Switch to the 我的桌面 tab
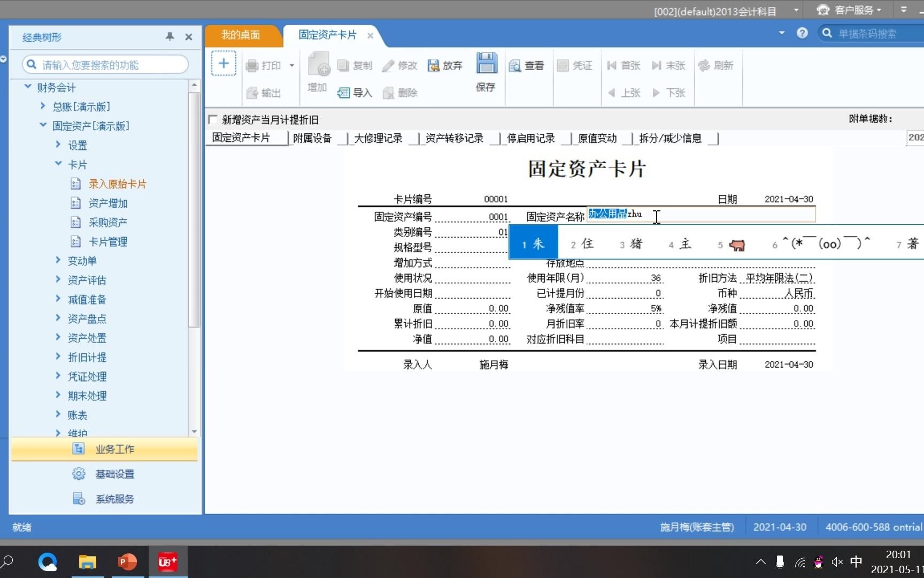Screen dimensions: 924x578 (x=240, y=35)
